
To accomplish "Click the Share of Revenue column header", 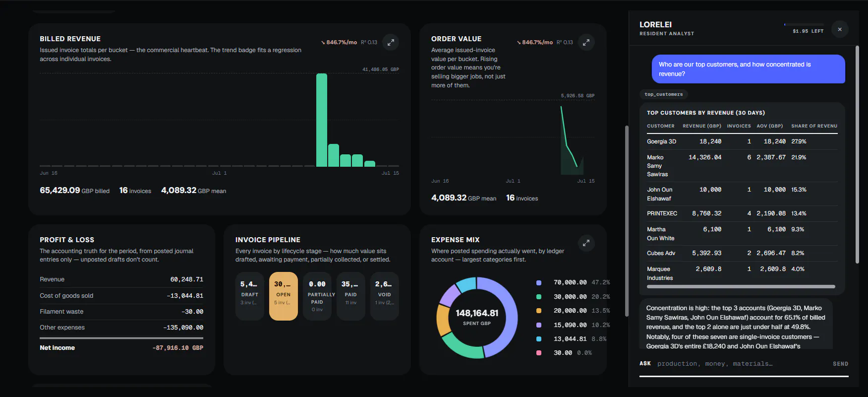I will click(814, 126).
